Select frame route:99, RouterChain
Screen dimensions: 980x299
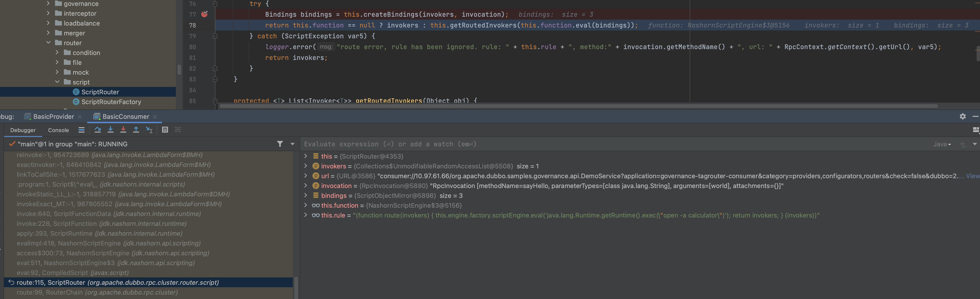[148, 292]
